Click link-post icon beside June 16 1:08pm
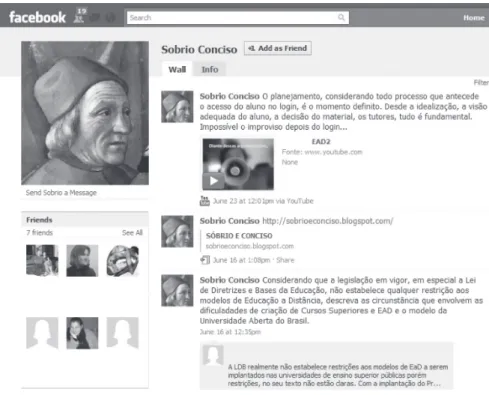 tap(205, 260)
